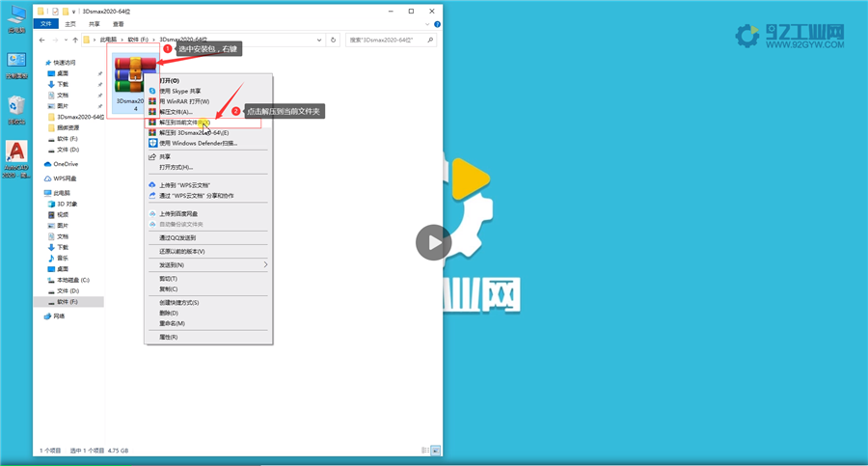The image size is (868, 466).
Task: Click the WPS cloud upload icon
Action: coord(152,185)
